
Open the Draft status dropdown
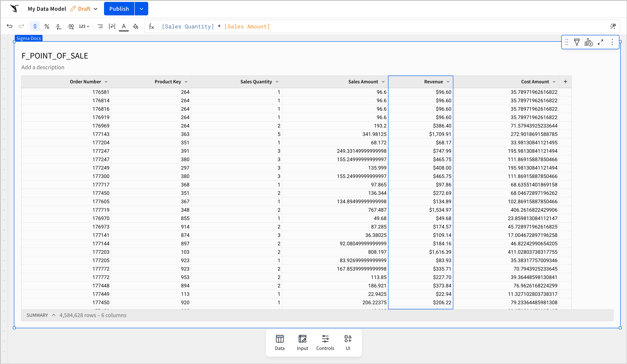coord(84,9)
